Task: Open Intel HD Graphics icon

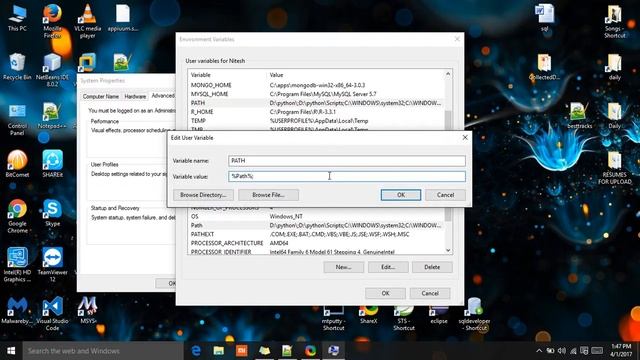Action: coord(17,265)
